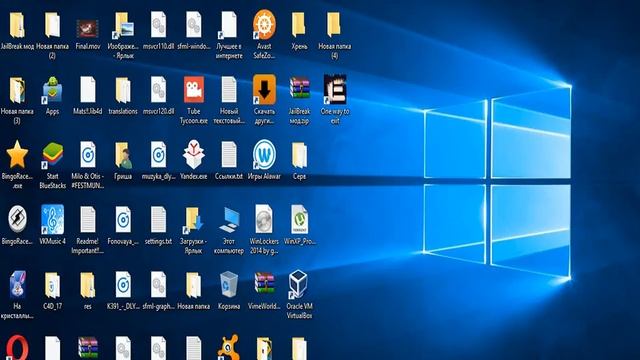The image size is (640, 360).
Task: Click the VKMusic 4 shortcut
Action: (x=52, y=220)
